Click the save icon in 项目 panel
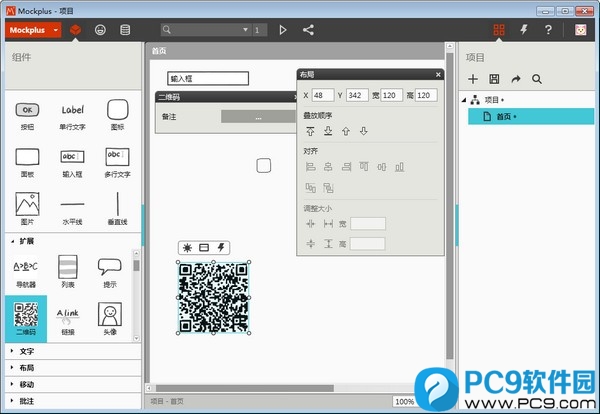Screen dimensions: 600x414 (x=494, y=79)
